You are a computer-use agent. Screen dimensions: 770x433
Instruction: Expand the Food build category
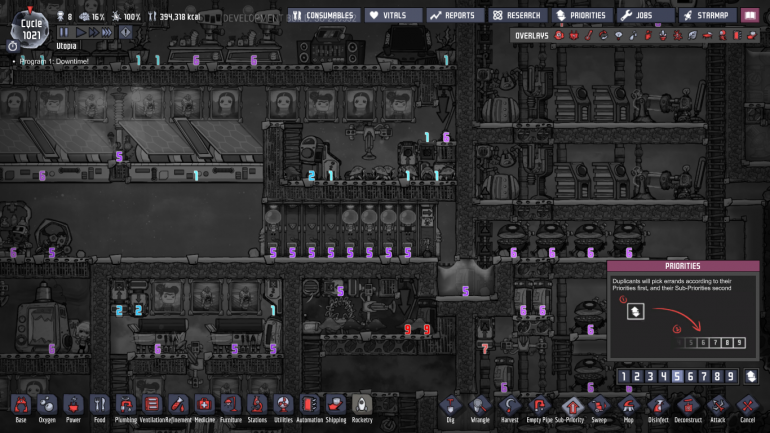(99, 406)
